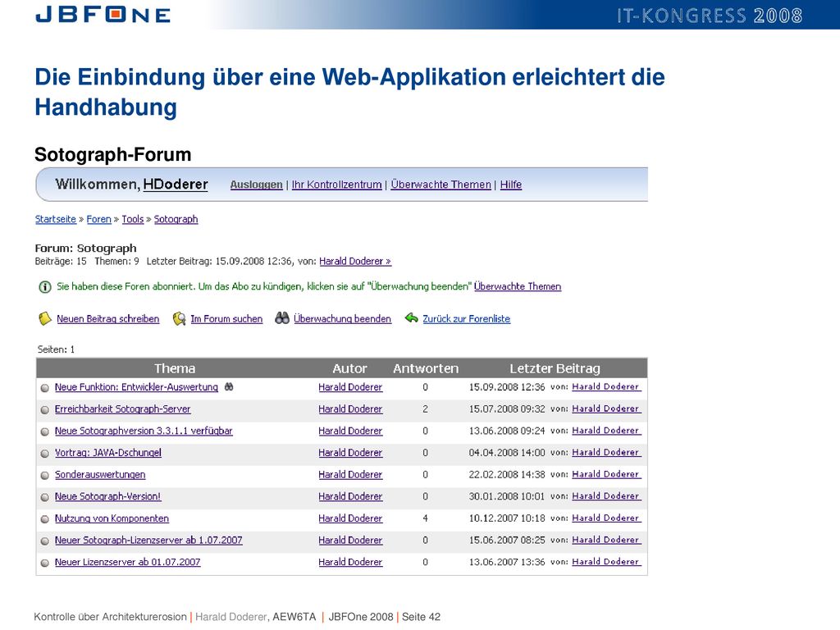Open topic Neue Funktion: Entwickler-Auswertung
The width and height of the screenshot is (840, 630).
coord(136,387)
